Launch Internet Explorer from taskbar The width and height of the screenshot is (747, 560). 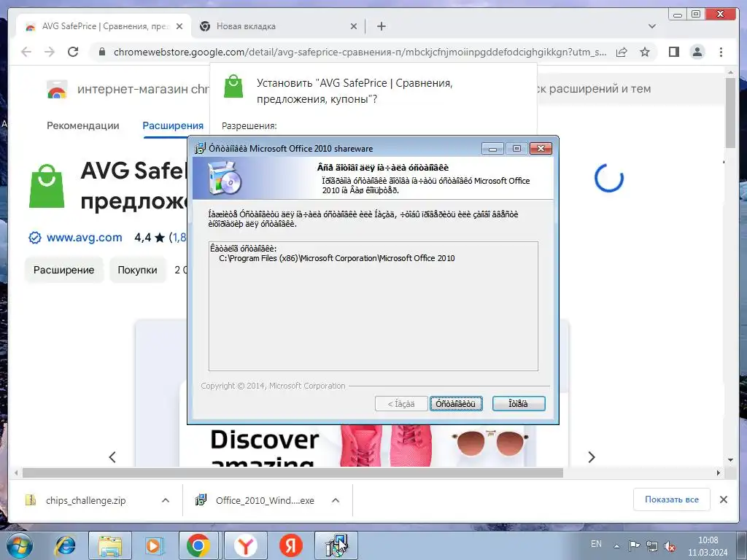[65, 545]
